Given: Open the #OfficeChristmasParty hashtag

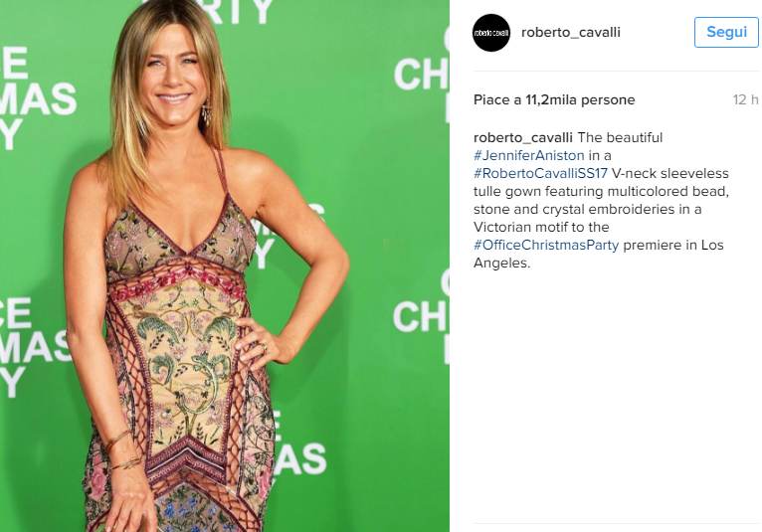Looking at the screenshot, I should [x=546, y=245].
